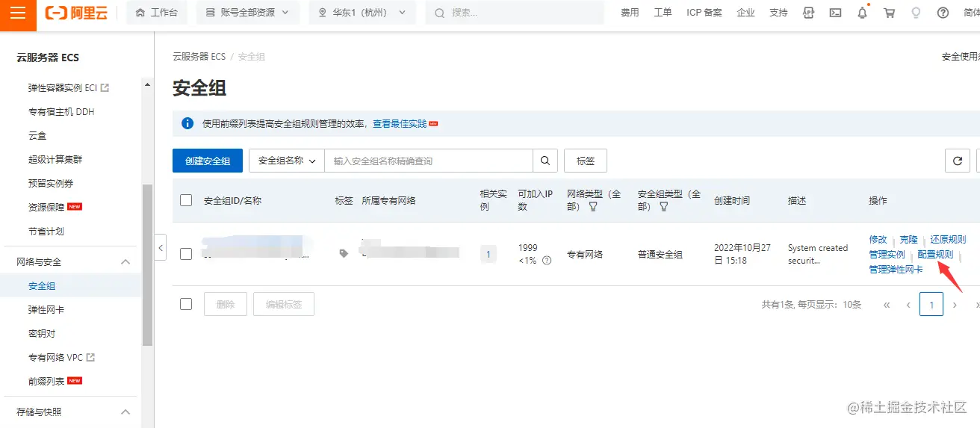
Task: Click the search magnifier button
Action: (545, 161)
